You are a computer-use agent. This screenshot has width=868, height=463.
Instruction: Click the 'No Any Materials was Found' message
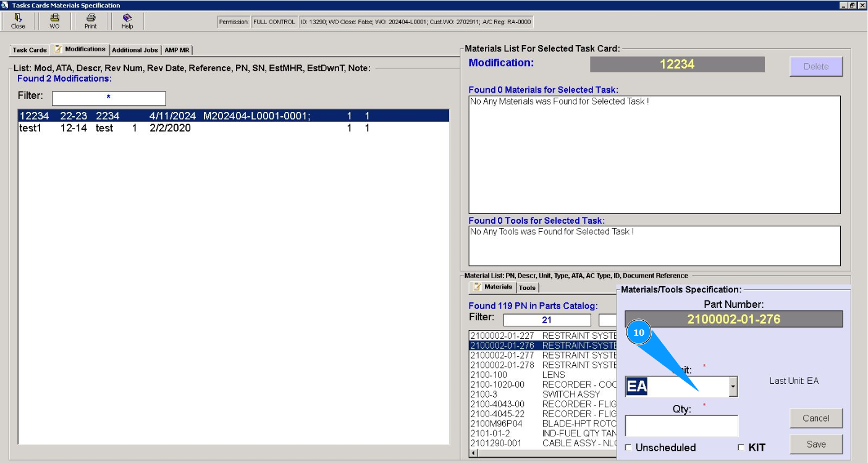point(560,101)
